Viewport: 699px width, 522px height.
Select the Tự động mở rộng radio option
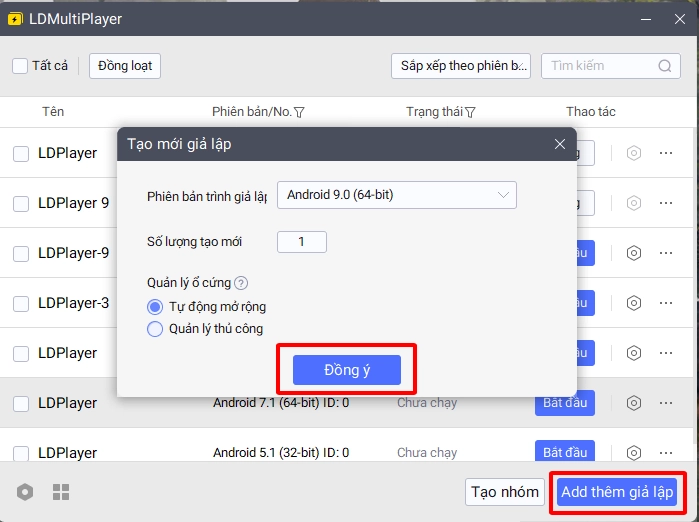point(155,307)
